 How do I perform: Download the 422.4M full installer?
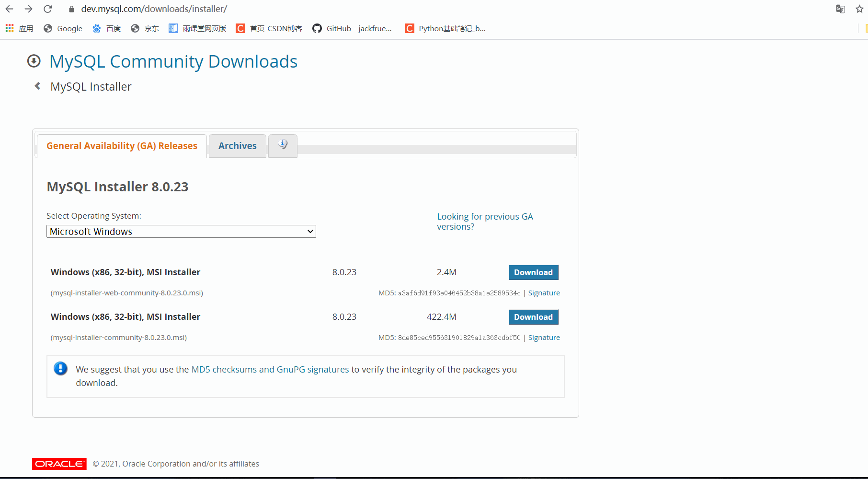(x=534, y=317)
